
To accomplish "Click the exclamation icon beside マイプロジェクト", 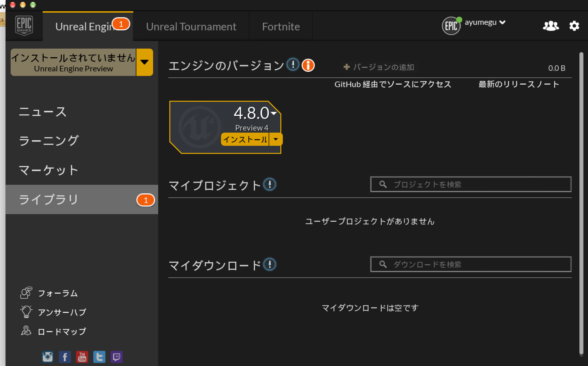I will pos(270,184).
